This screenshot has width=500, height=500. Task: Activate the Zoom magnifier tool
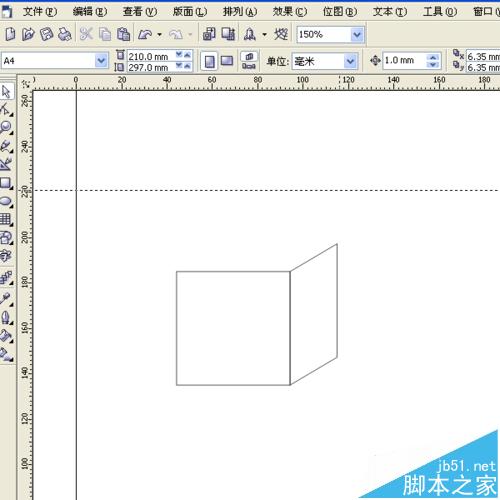[x=6, y=127]
